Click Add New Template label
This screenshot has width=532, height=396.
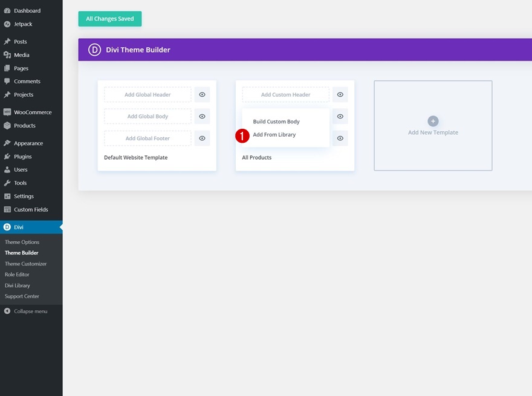(x=433, y=132)
